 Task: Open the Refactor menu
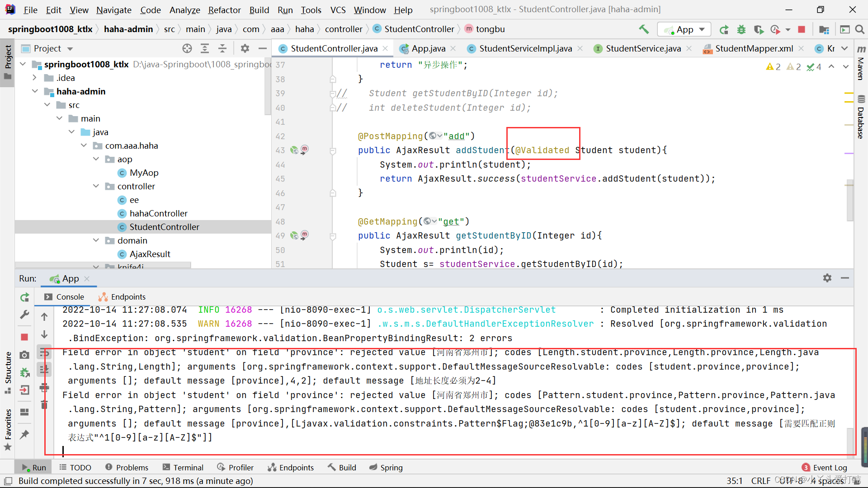(224, 10)
